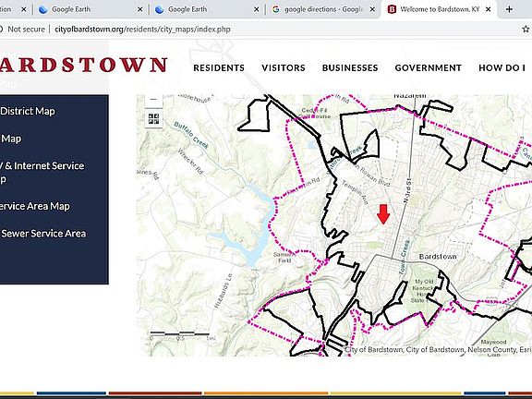Open the Service Area Map sidebar link

tap(35, 206)
